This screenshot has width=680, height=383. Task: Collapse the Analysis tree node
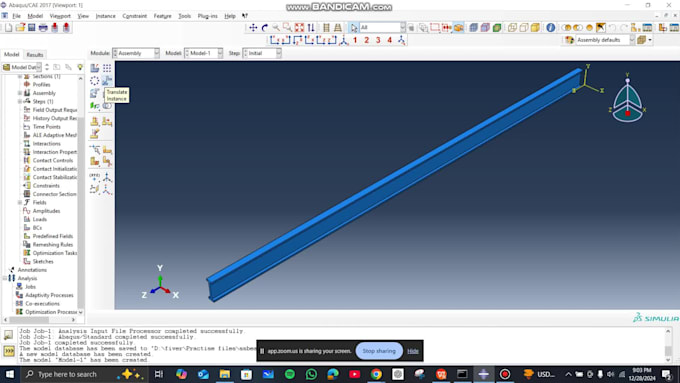coord(5,278)
